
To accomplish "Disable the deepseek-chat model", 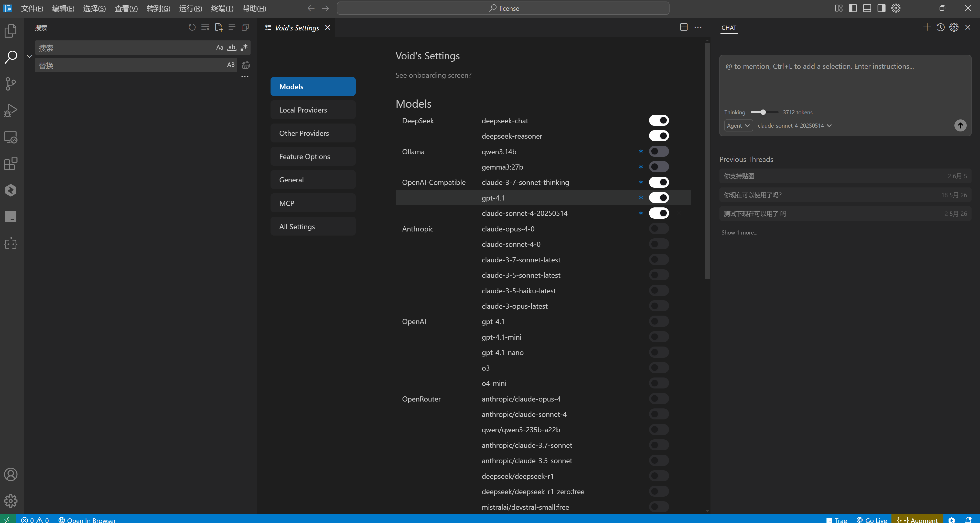I will tap(659, 120).
